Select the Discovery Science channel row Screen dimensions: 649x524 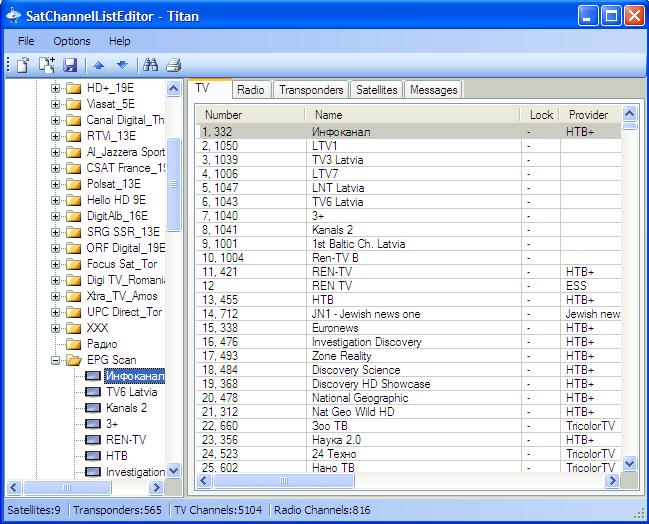coord(408,370)
